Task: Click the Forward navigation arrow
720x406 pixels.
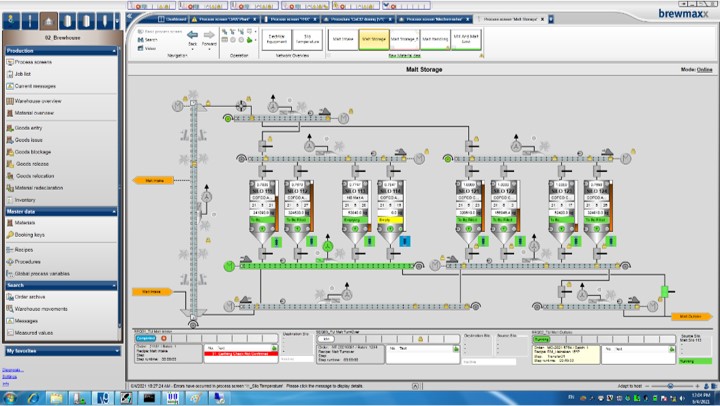Action: point(209,34)
